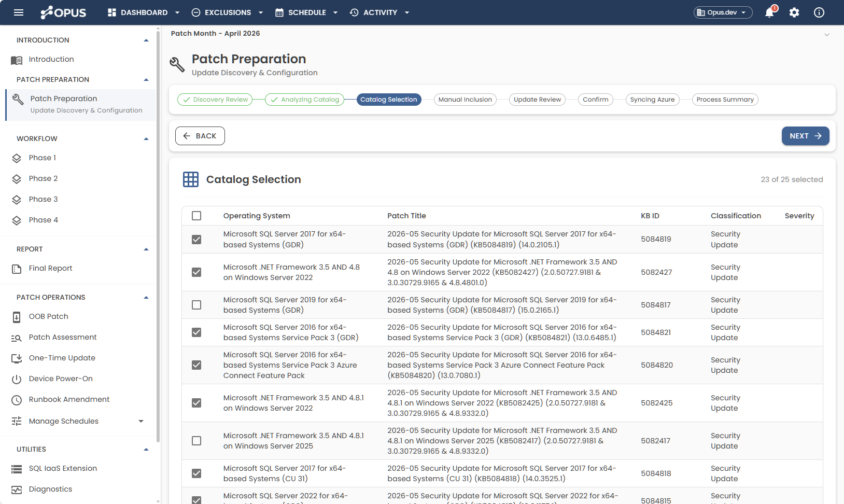The height and width of the screenshot is (504, 844).
Task: Click the Manage Schedules sliders icon
Action: pyautogui.click(x=17, y=421)
